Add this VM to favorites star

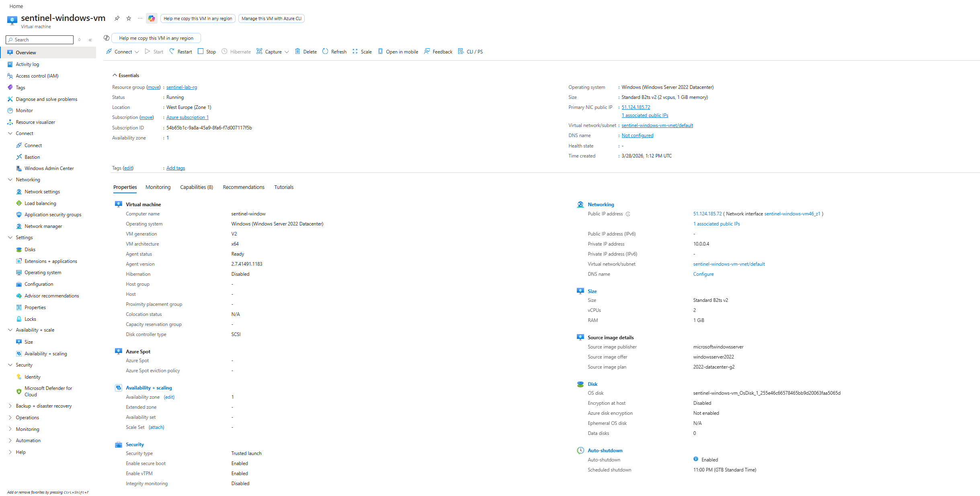(x=129, y=18)
